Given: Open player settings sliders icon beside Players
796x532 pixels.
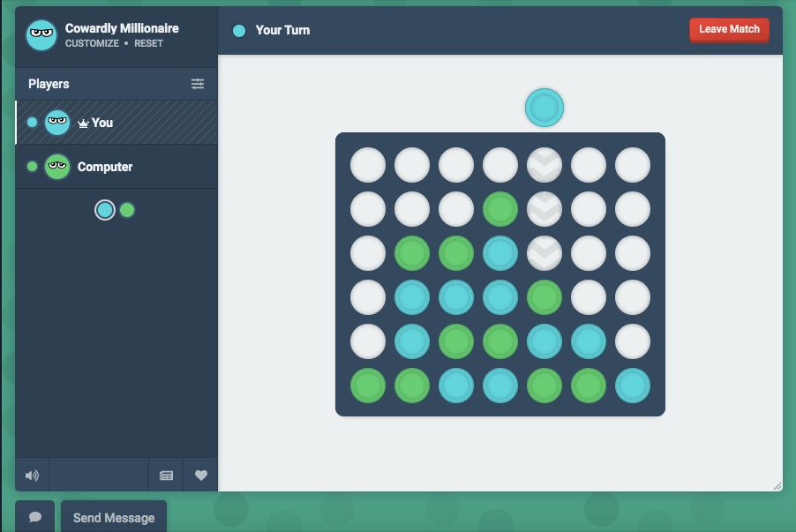Looking at the screenshot, I should (198, 84).
